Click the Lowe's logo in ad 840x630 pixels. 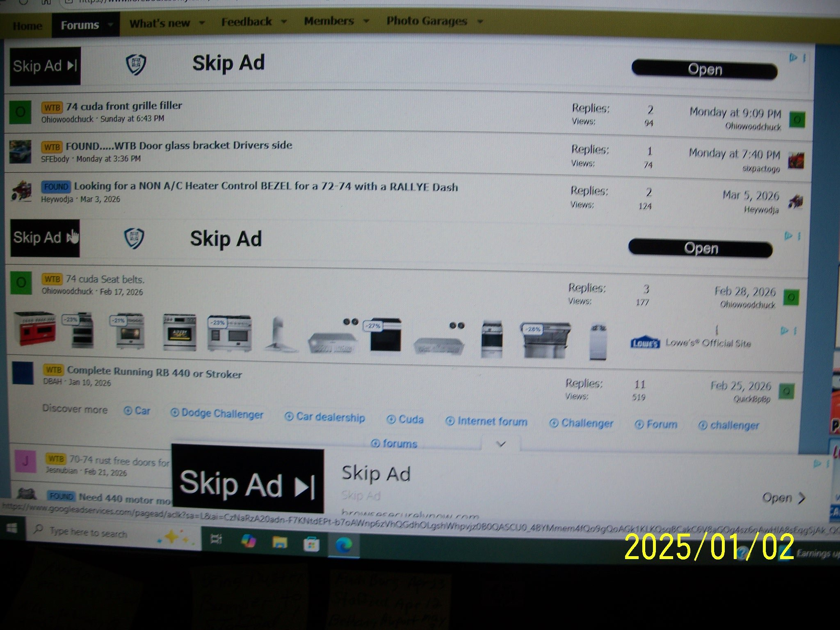tap(645, 343)
